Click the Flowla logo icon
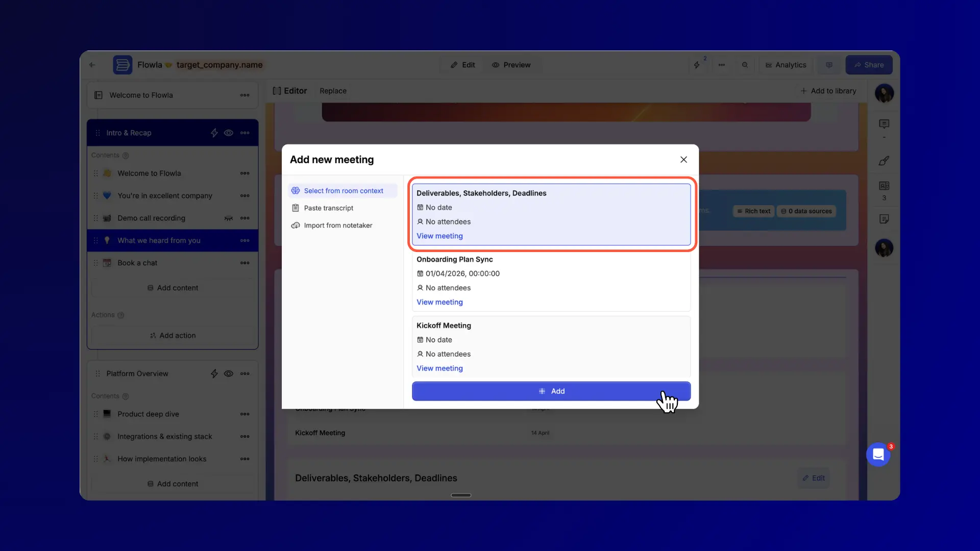Image resolution: width=980 pixels, height=551 pixels. [x=122, y=65]
